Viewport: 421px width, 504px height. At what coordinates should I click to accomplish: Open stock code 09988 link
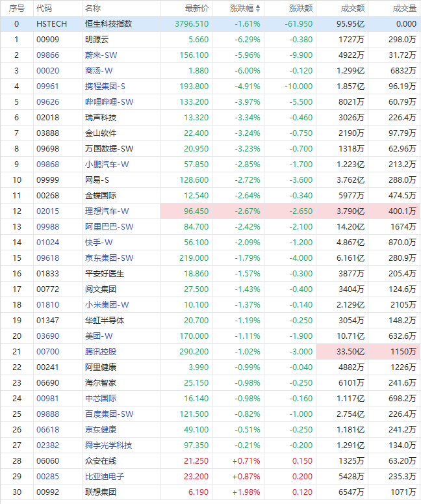point(48,226)
